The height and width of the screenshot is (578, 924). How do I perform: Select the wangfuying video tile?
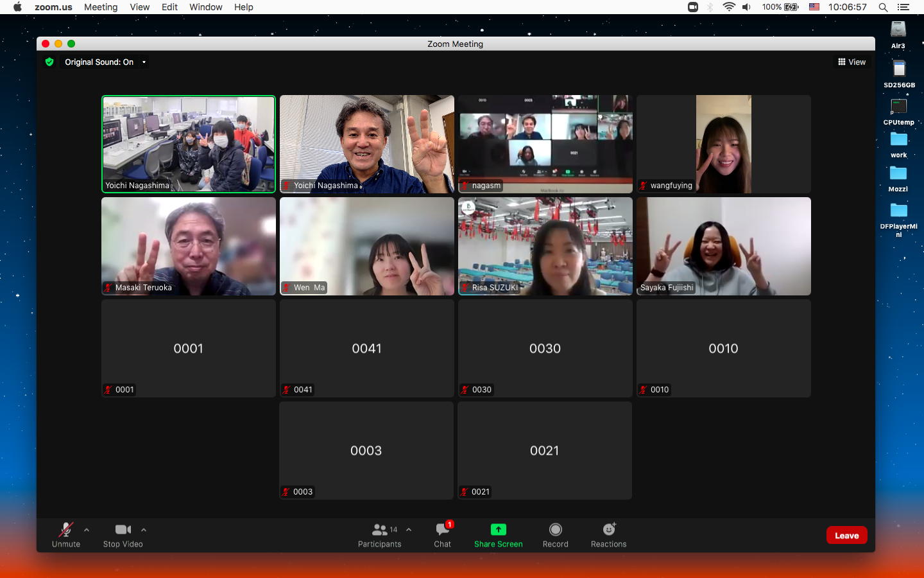(724, 144)
